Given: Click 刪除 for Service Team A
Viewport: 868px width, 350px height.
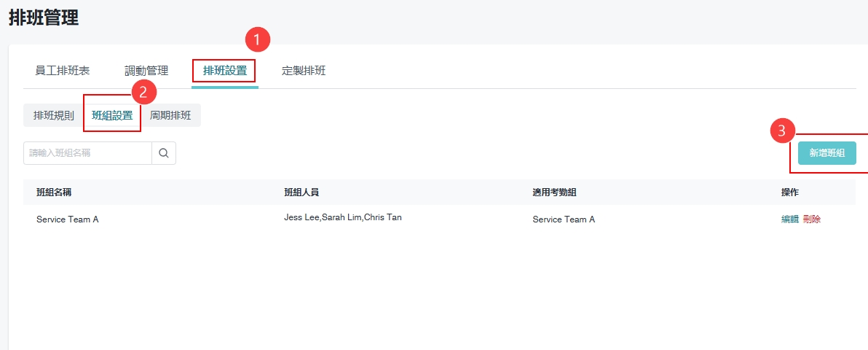Looking at the screenshot, I should [812, 219].
